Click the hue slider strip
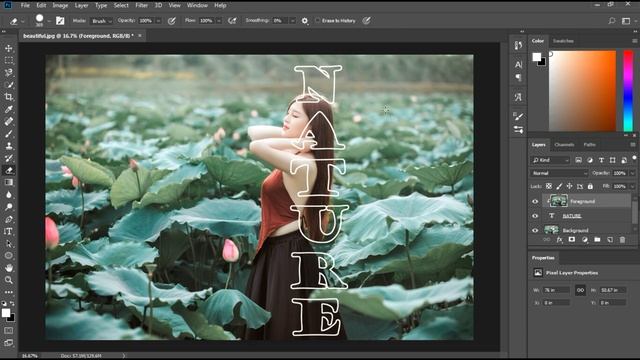Screen dimensions: 640x360 click(628, 91)
